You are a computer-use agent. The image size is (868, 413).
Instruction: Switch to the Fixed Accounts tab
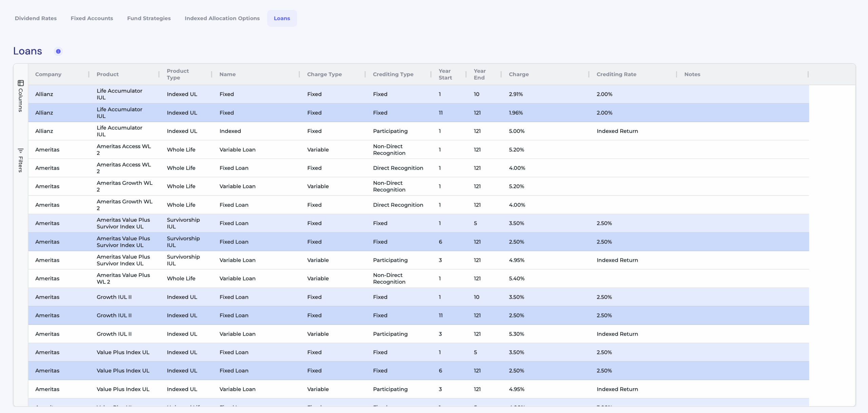(92, 18)
